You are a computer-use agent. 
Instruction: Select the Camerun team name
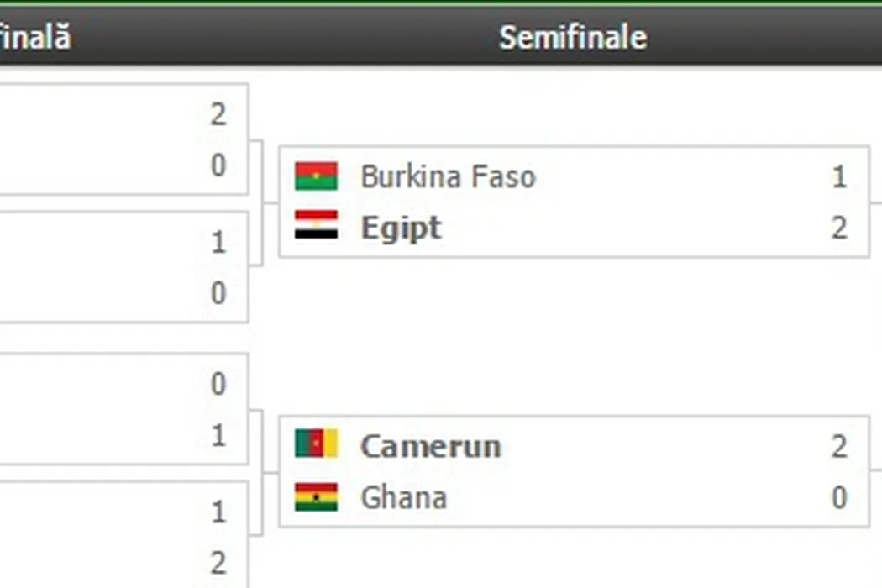[430, 446]
